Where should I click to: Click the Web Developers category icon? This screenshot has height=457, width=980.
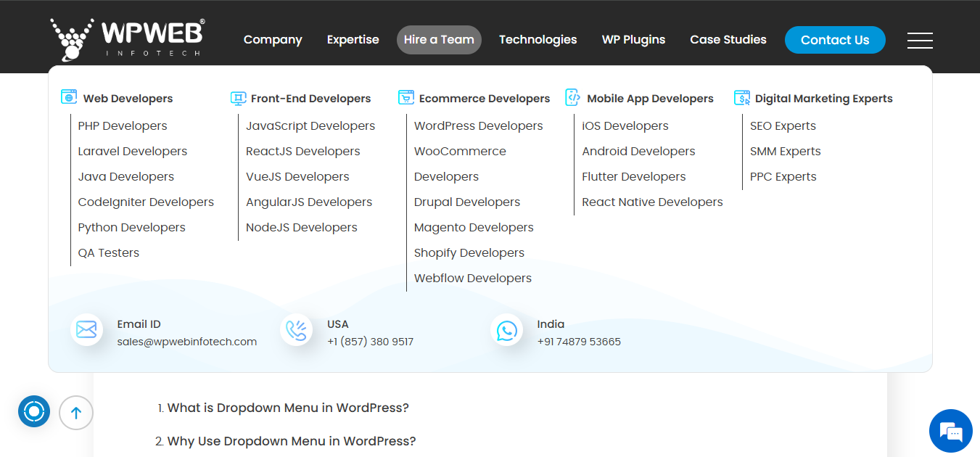[x=69, y=97]
